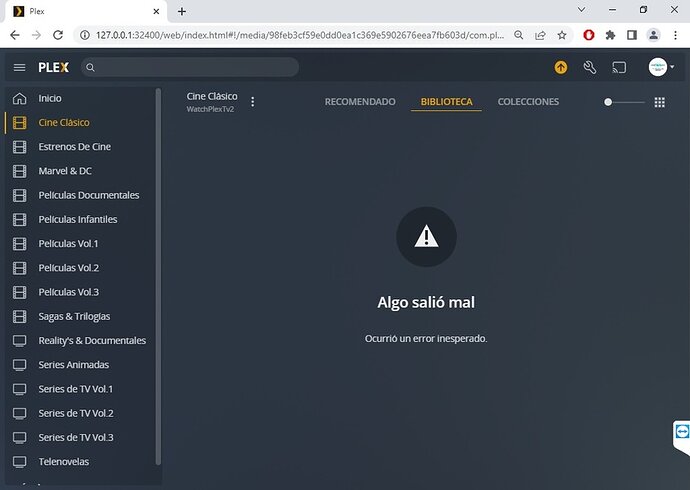Click the Reality's & Documentales TV icon
This screenshot has width=690, height=490.
point(19,340)
